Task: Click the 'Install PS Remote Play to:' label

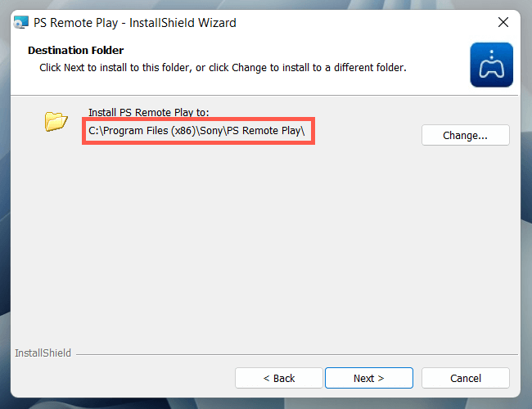Action: [150, 112]
